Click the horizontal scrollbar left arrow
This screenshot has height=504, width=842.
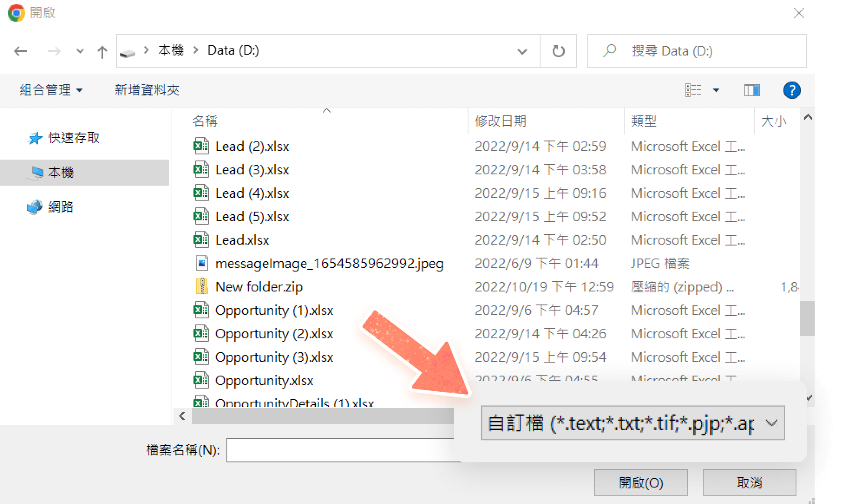coord(182,416)
